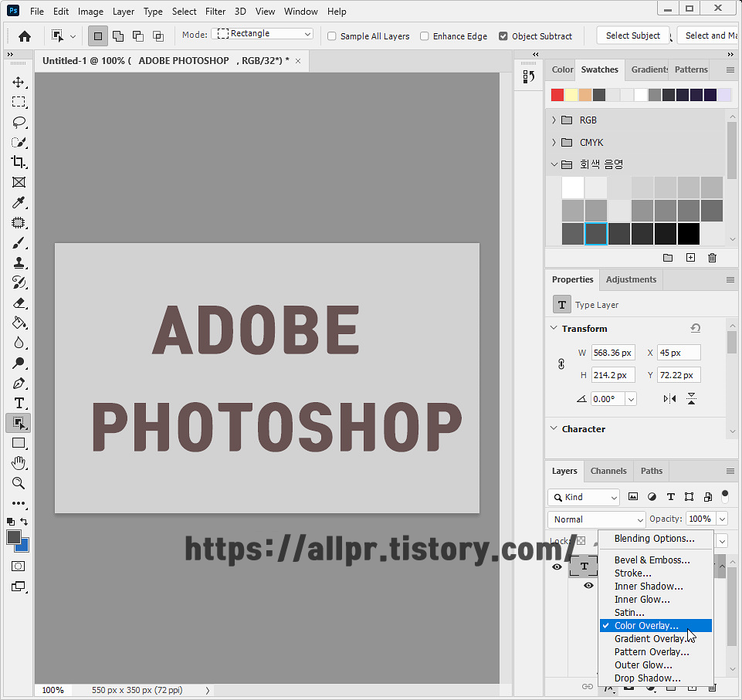Select the Frame tool

(19, 182)
